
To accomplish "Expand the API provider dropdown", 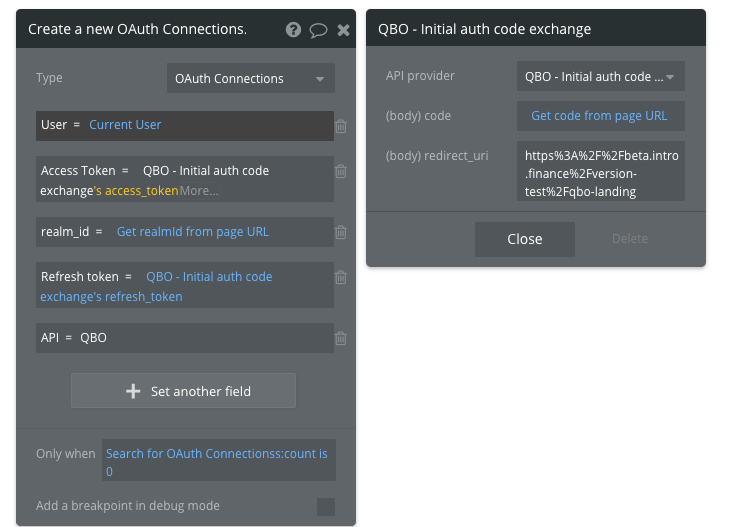I will coord(600,77).
